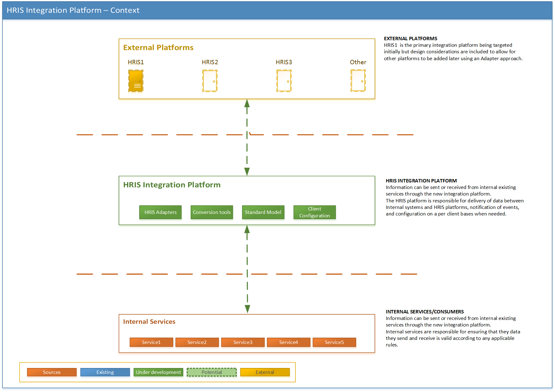Select the Client Configuration box
The width and height of the screenshot is (555, 392).
315,212
